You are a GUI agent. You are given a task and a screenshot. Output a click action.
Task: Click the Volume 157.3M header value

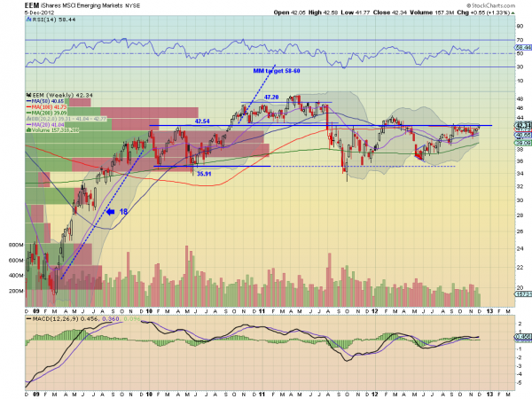pyautogui.click(x=433, y=12)
